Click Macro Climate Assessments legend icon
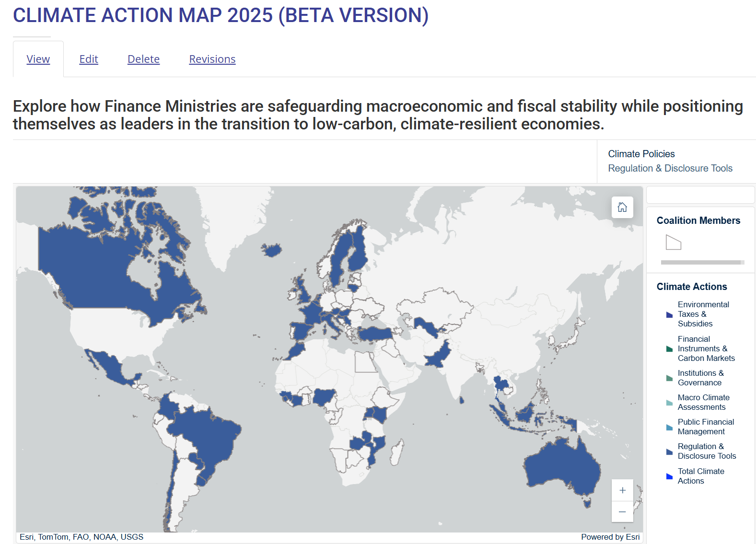Image resolution: width=756 pixels, height=544 pixels. tap(669, 403)
